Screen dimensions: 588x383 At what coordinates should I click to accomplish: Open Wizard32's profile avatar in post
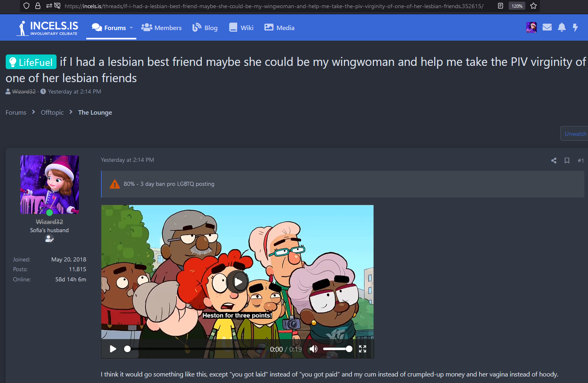pyautogui.click(x=50, y=185)
